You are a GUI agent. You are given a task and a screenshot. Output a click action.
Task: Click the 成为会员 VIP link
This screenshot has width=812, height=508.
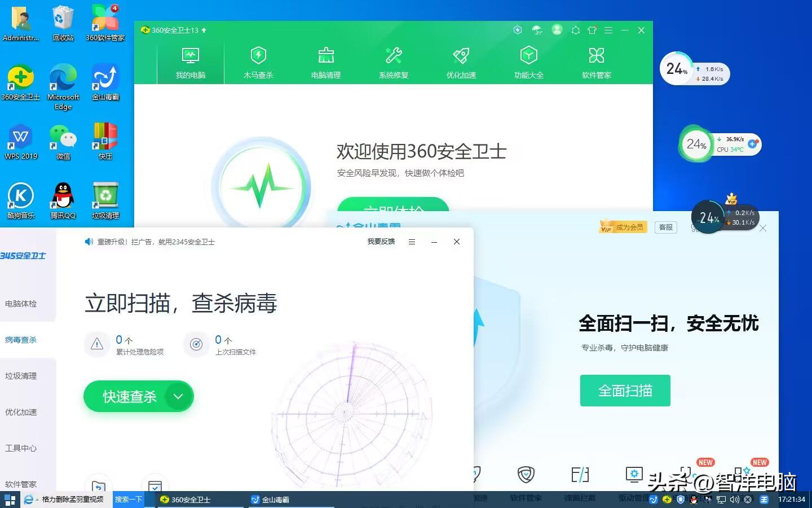coord(623,226)
